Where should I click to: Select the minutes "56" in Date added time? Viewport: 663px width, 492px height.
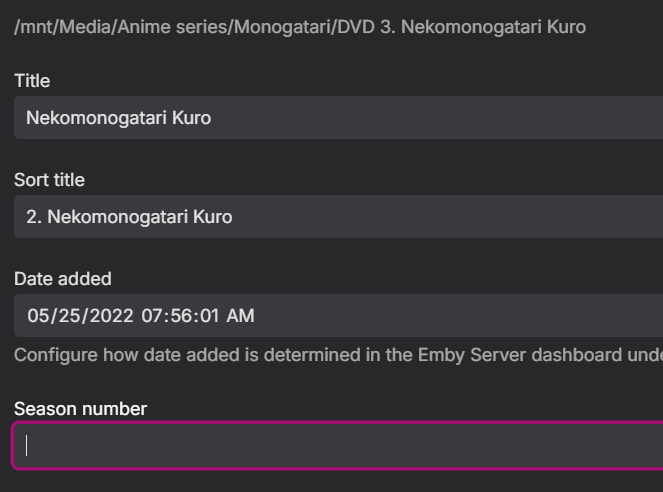(182, 316)
